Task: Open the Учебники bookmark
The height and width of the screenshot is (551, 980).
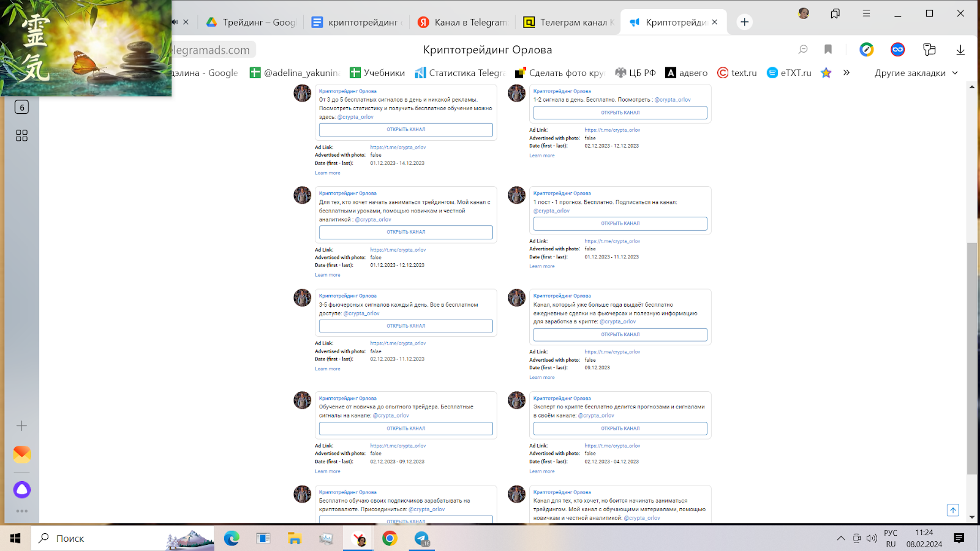Action: (377, 73)
